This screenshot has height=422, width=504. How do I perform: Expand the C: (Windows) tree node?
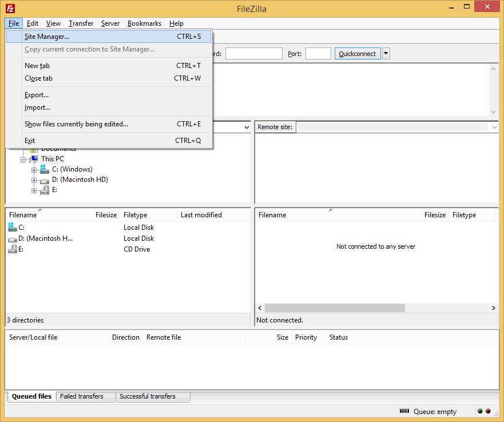[34, 170]
